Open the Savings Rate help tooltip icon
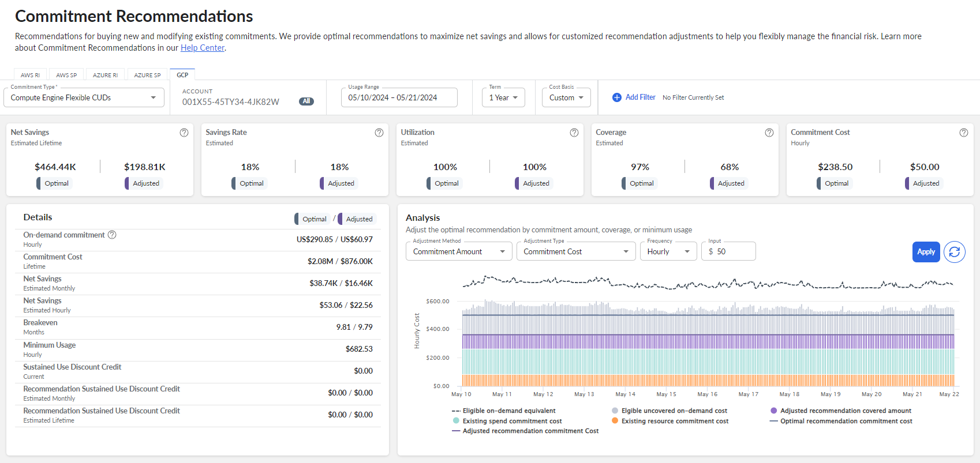The width and height of the screenshot is (980, 463). [379, 133]
